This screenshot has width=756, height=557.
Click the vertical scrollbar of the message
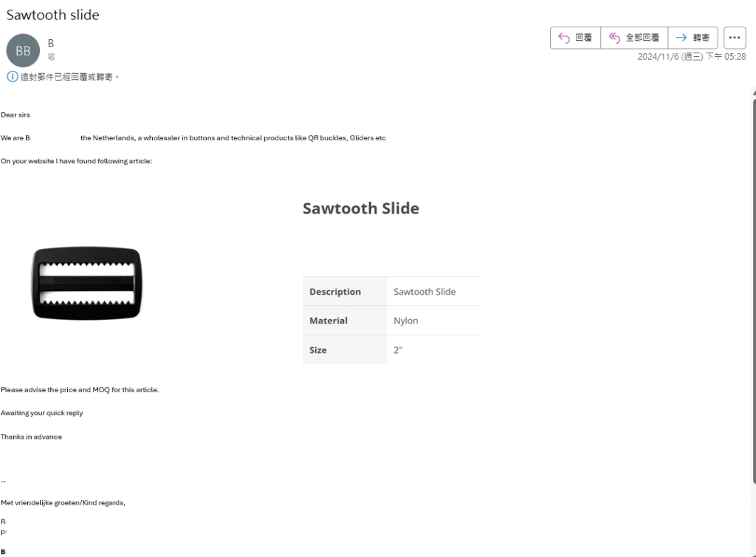pos(754,290)
